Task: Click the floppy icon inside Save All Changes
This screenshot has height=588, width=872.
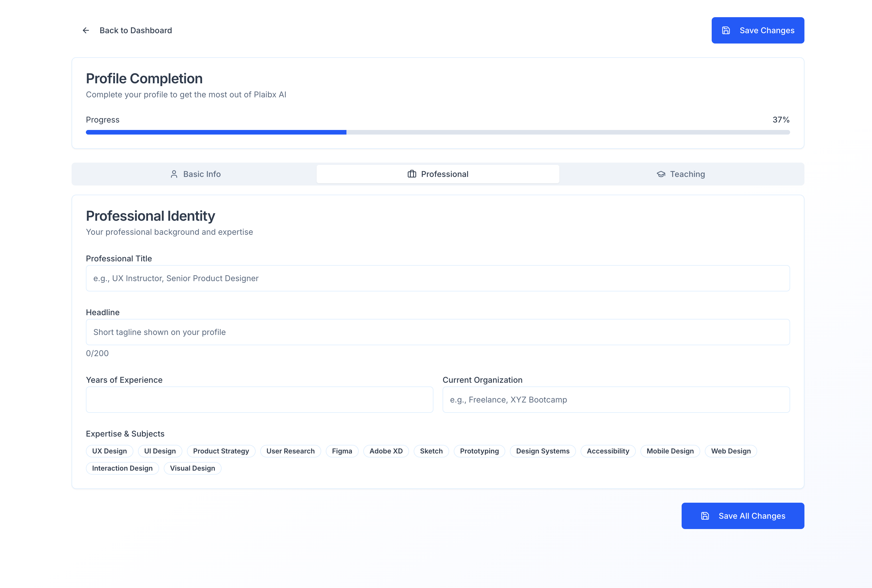Action: [705, 516]
